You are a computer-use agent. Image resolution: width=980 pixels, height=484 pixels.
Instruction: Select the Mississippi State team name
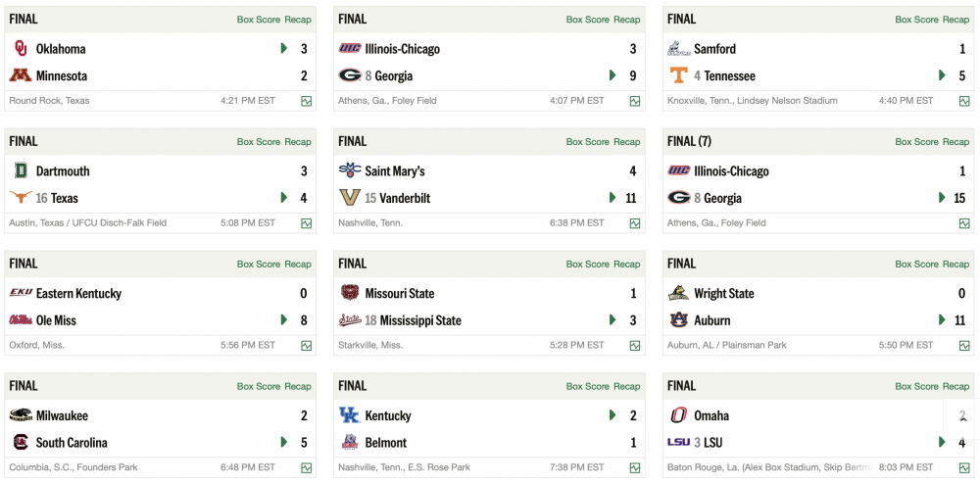[420, 320]
